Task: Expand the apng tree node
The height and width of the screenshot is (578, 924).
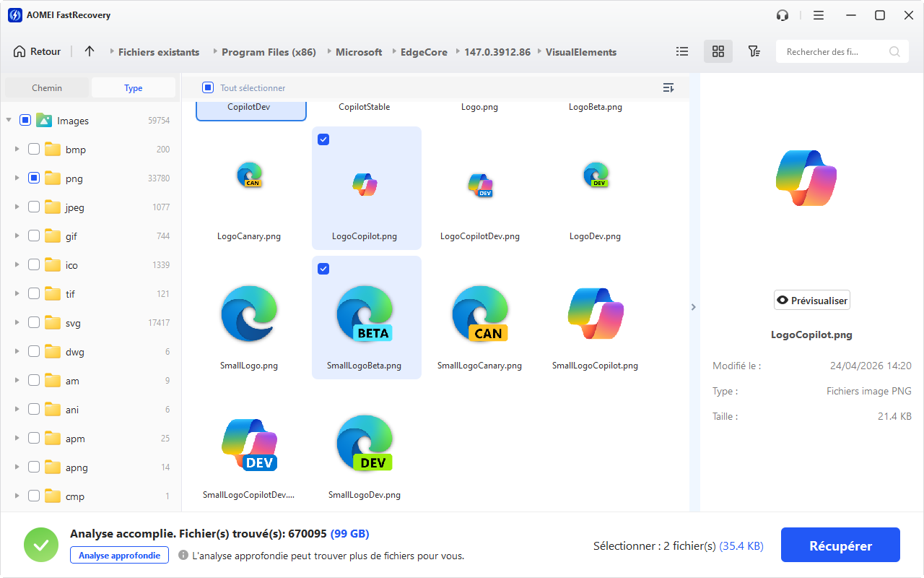Action: 17,467
